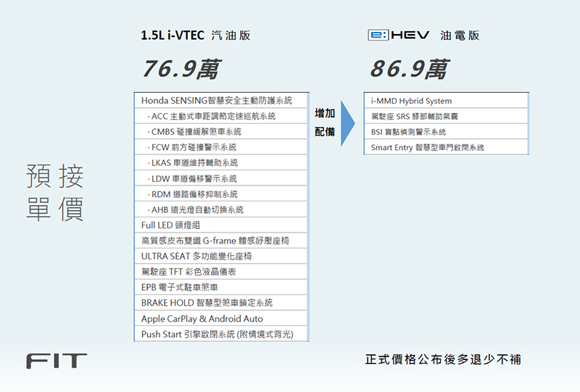Click the 76.9萬 price
The width and height of the screenshot is (580, 392).
click(181, 69)
